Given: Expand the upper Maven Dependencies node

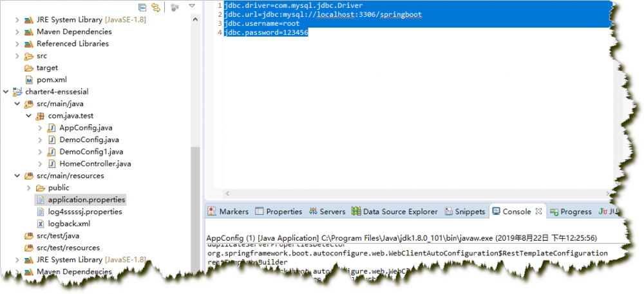Looking at the screenshot, I should [17, 32].
